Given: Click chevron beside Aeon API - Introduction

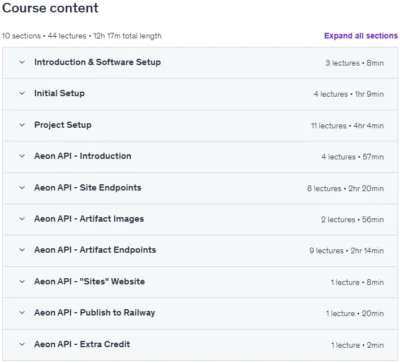Looking at the screenshot, I should (x=22, y=156).
